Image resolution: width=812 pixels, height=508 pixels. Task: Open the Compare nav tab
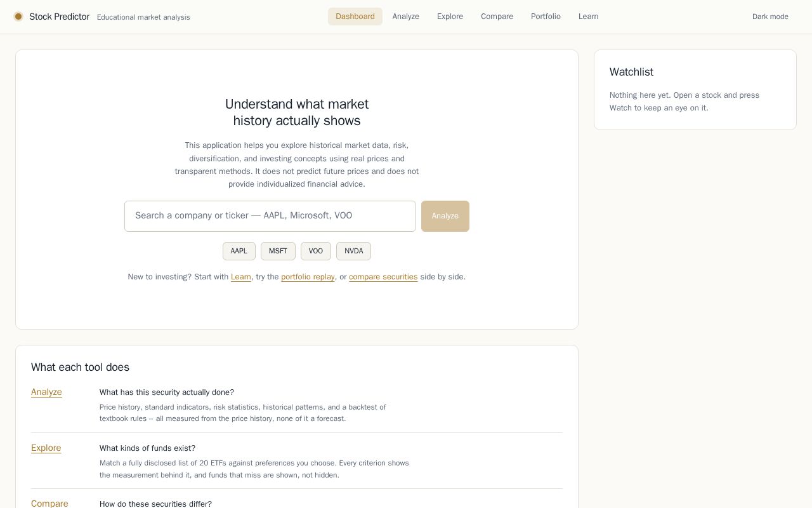(x=497, y=17)
